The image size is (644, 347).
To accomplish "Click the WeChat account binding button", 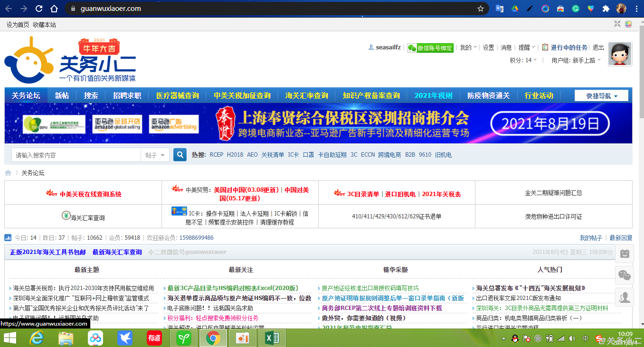I will (x=430, y=47).
